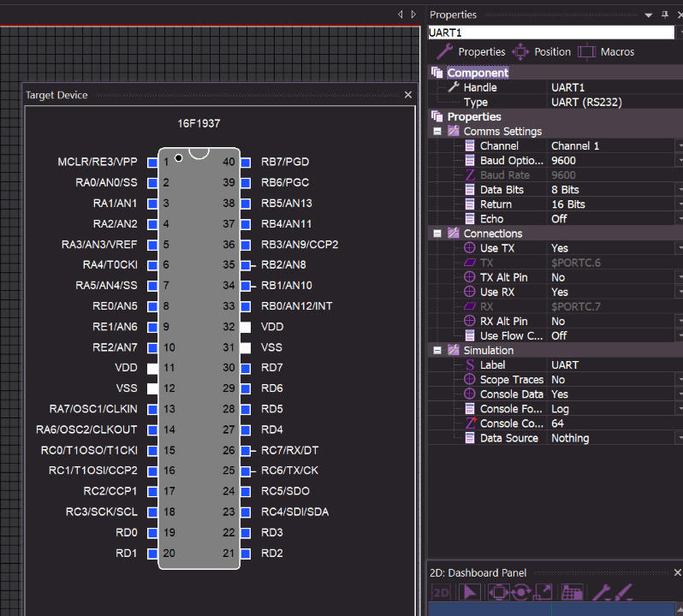
Task: Click the red-marked Z icon beside Console Co...
Action: click(x=471, y=423)
